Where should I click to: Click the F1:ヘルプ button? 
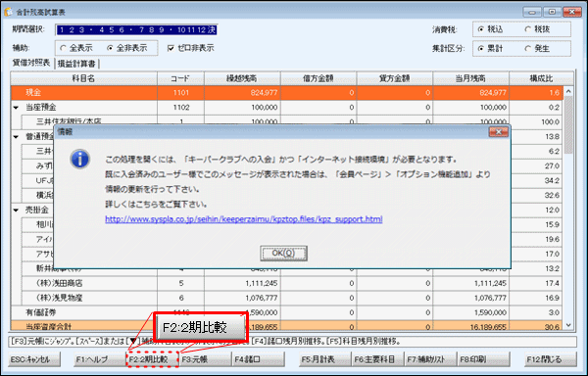tap(99, 359)
